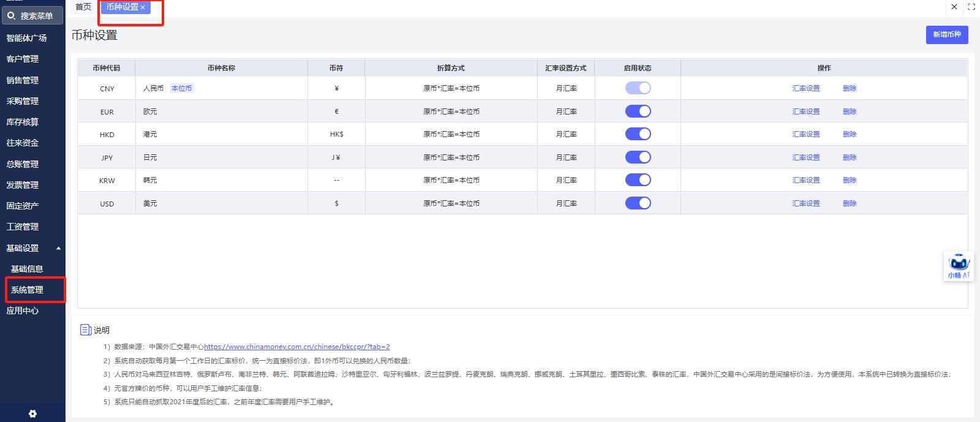Click the 新增币种 button
The height and width of the screenshot is (422, 980).
(947, 35)
